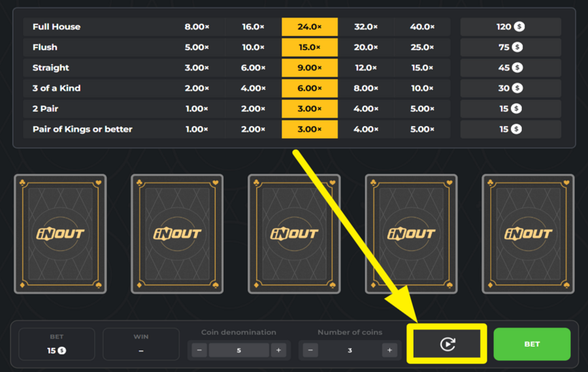Increase coin denomination with plus button
This screenshot has height=372, width=588.
click(278, 350)
